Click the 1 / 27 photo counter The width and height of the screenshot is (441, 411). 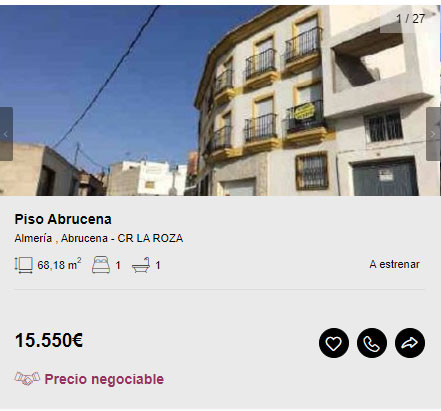click(x=410, y=19)
